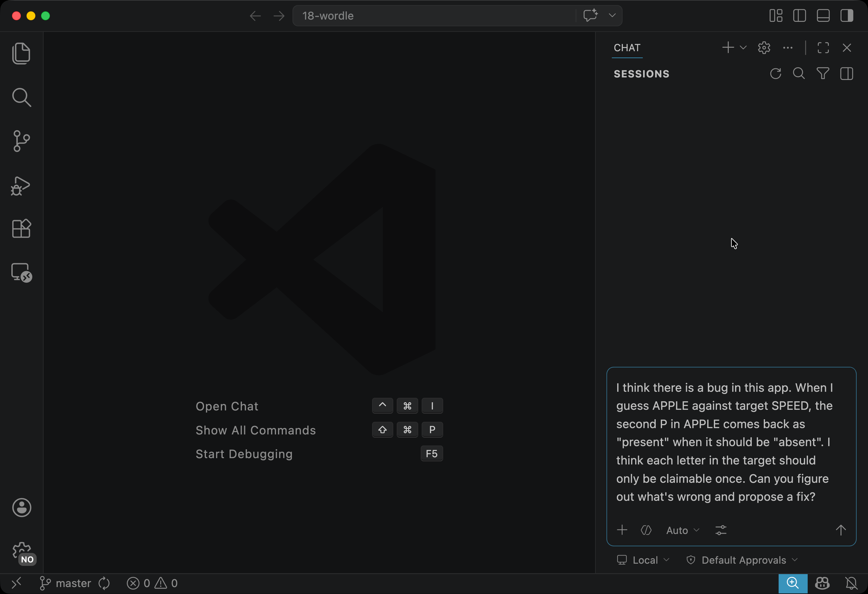The height and width of the screenshot is (594, 868).
Task: Click the 18-wordle command center search box
Action: [x=434, y=16]
